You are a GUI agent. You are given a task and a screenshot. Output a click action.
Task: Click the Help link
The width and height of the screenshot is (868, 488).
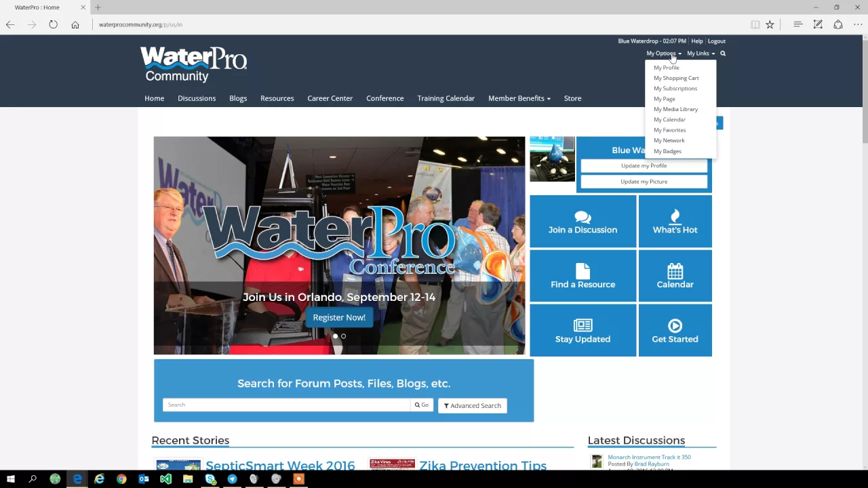point(697,41)
